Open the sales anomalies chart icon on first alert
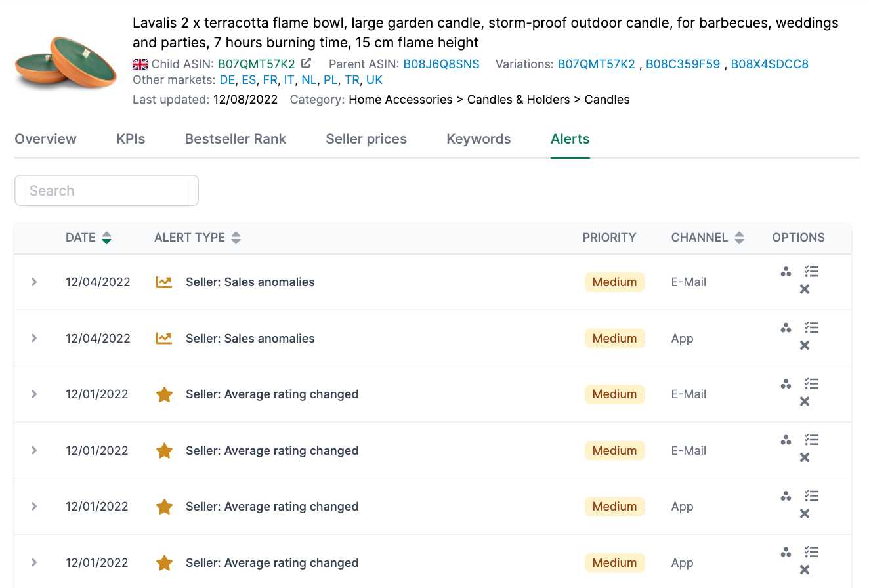 pyautogui.click(x=163, y=281)
